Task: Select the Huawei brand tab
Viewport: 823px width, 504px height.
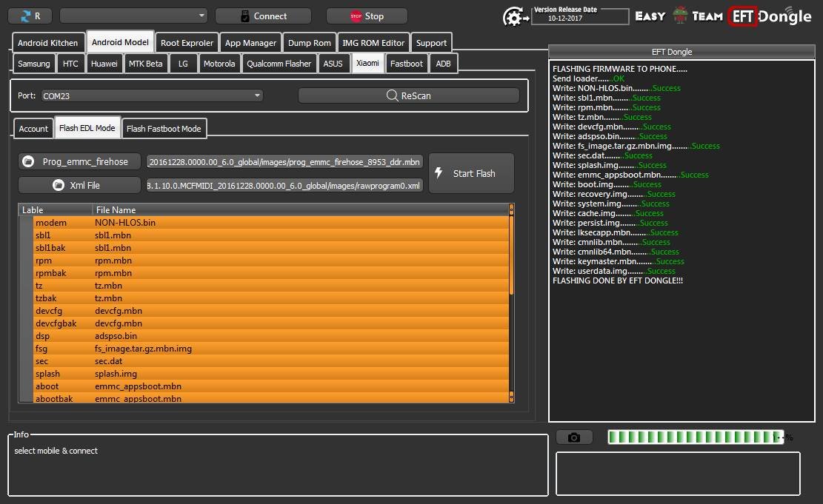Action: (x=104, y=64)
